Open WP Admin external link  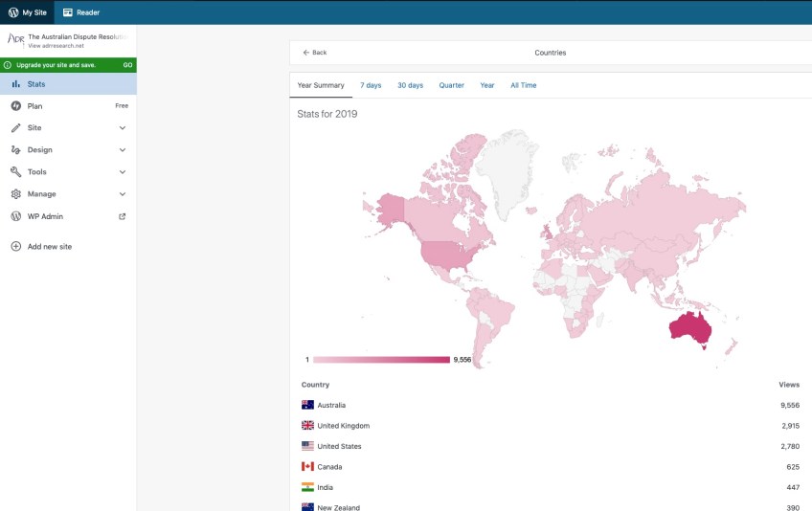(122, 216)
